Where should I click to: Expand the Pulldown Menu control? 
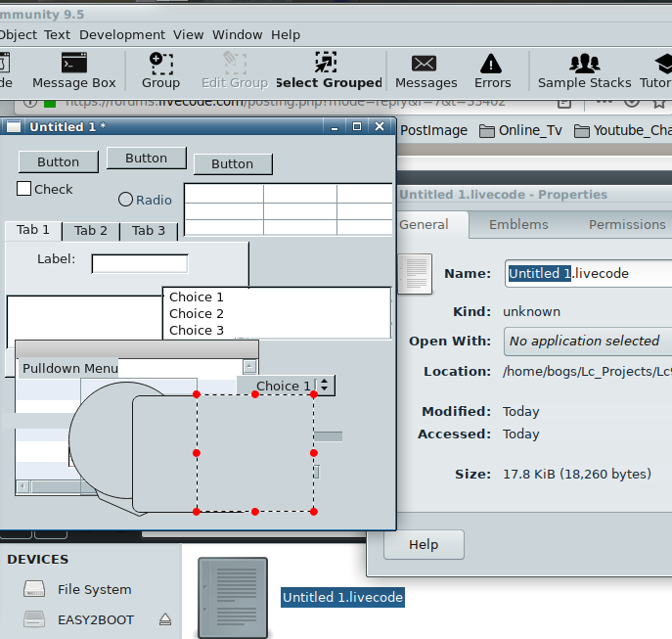pyautogui.click(x=70, y=369)
